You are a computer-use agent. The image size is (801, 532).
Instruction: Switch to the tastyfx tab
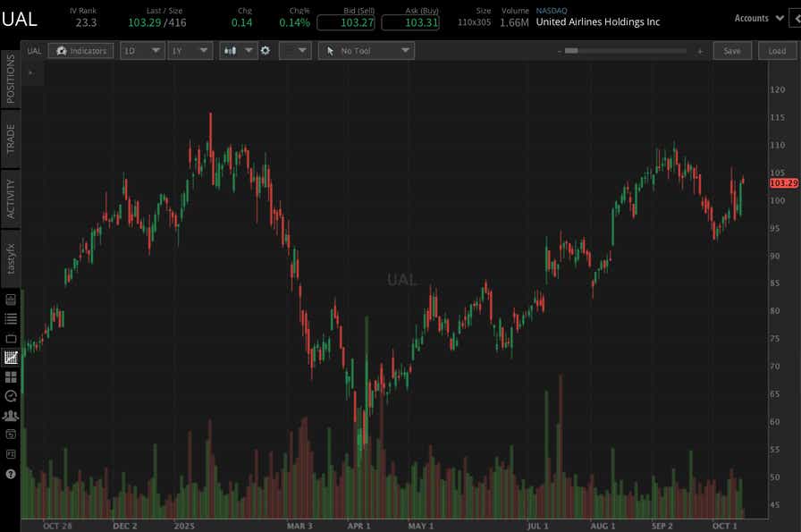[11, 258]
